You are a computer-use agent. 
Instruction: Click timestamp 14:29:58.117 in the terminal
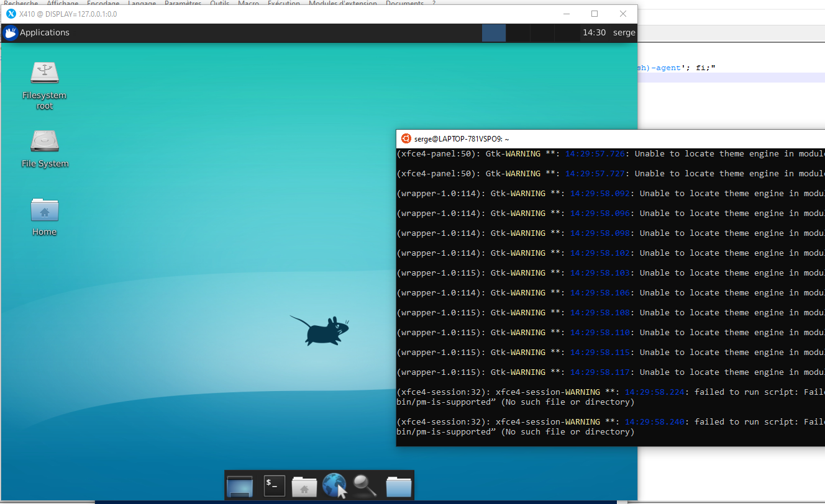(x=600, y=372)
